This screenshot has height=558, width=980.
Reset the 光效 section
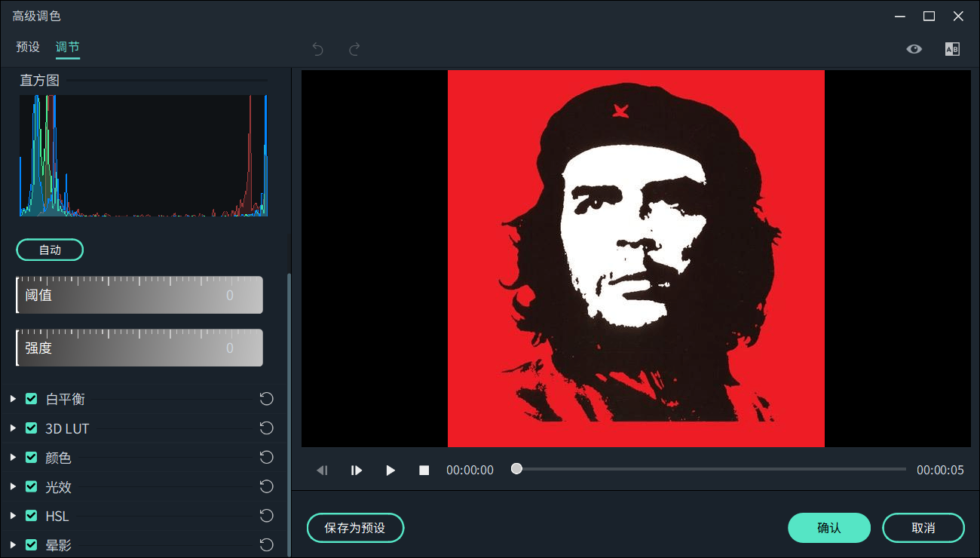(266, 487)
